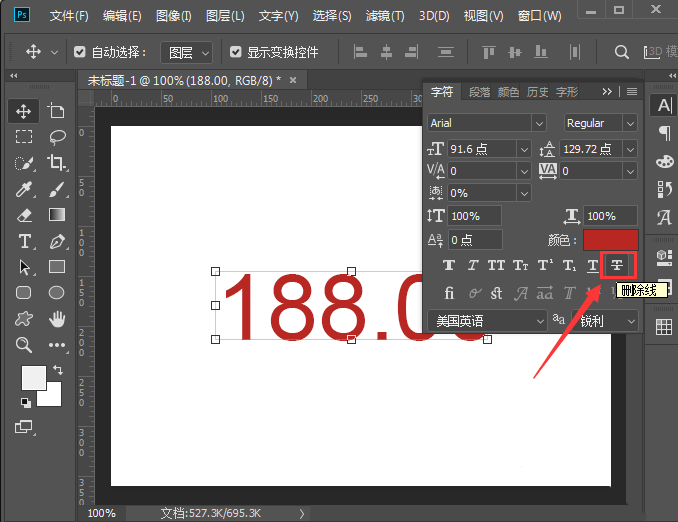678x522 pixels.
Task: Toggle the Auto-Select checkbox
Action: click(x=80, y=52)
